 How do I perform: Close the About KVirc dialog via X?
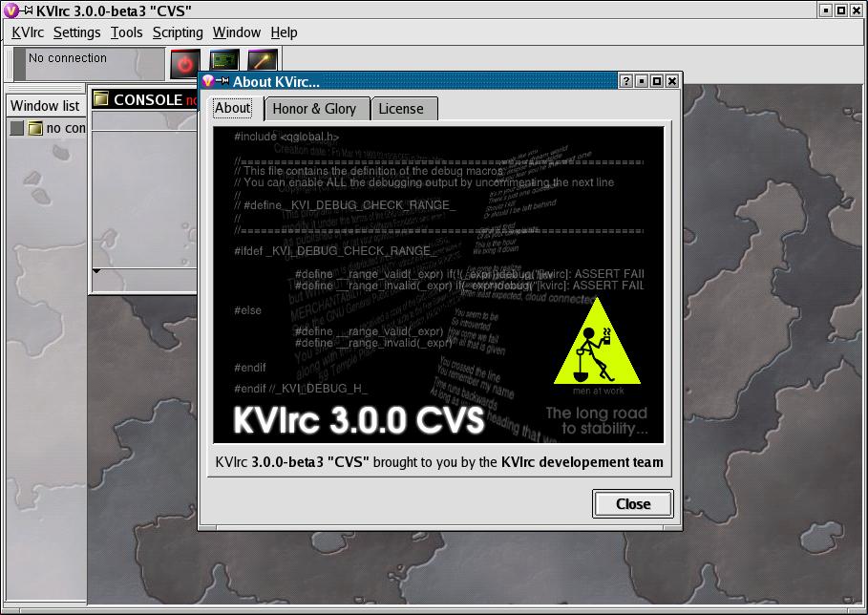click(672, 81)
